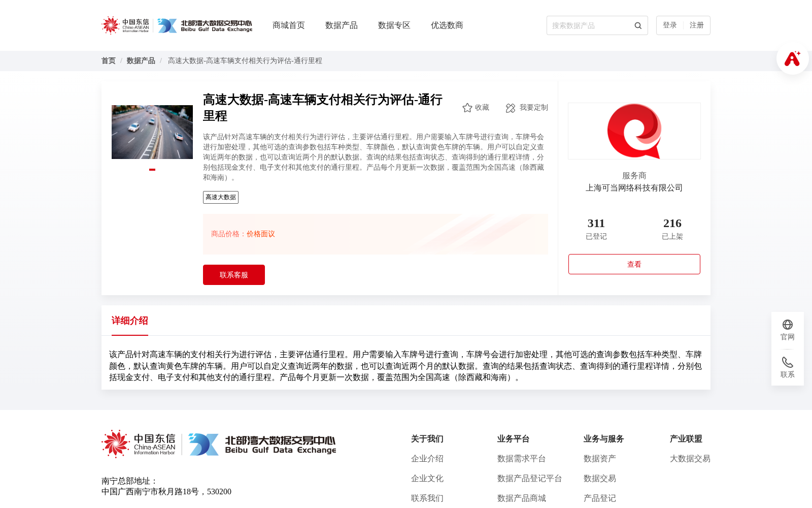Image resolution: width=812 pixels, height=508 pixels.
Task: Open 优选数商 in the top navigation
Action: pos(447,25)
